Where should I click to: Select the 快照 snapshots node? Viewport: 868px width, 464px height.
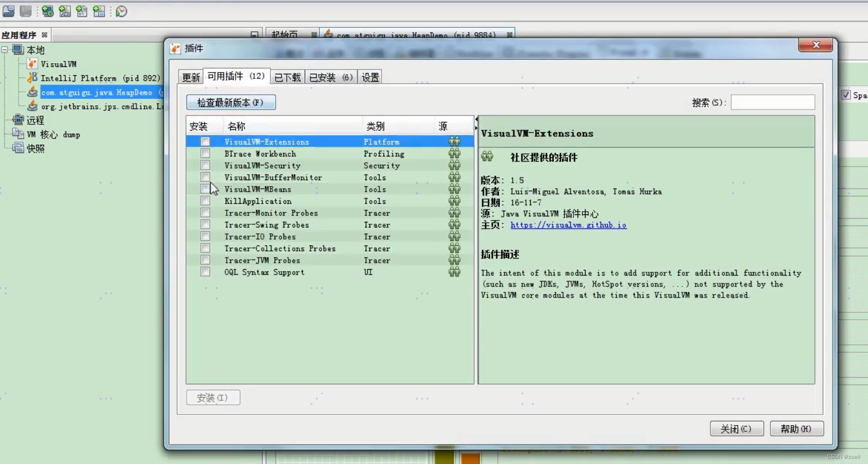[x=29, y=149]
